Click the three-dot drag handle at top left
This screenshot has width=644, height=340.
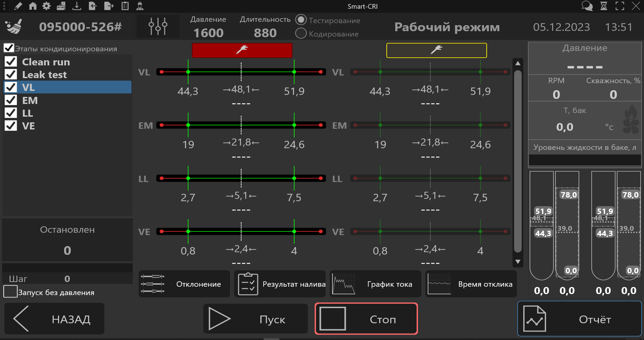(x=4, y=6)
